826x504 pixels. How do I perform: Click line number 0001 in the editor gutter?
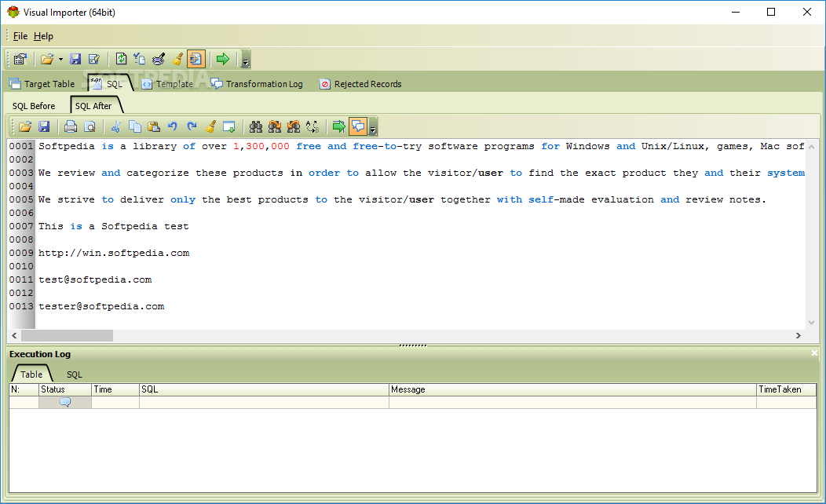pyautogui.click(x=21, y=146)
